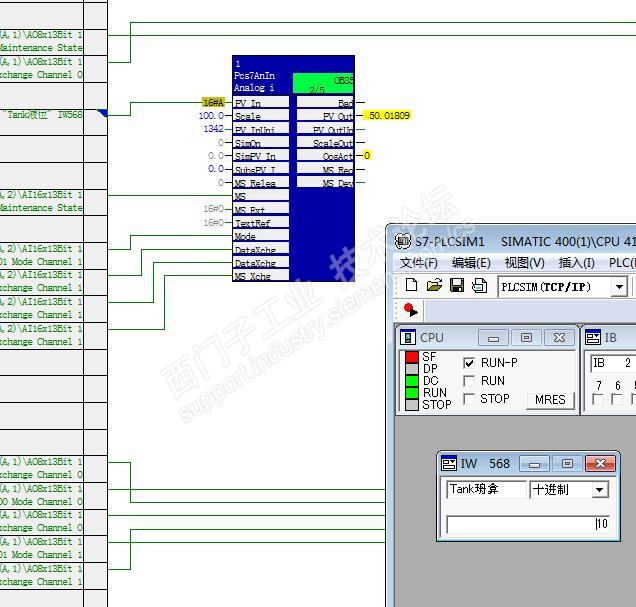Viewport: 636px width, 607px height.
Task: Click the SimPV_In input pin
Action: click(261, 156)
